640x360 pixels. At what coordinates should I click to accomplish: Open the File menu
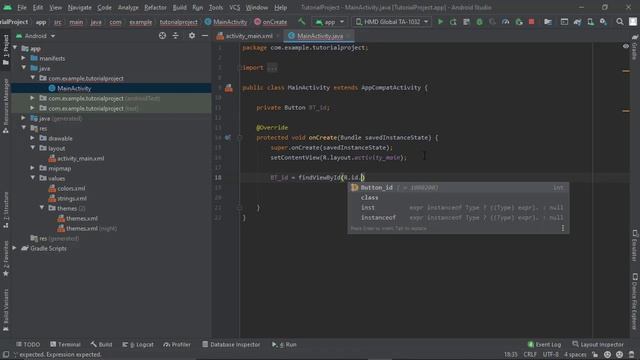[22, 7]
